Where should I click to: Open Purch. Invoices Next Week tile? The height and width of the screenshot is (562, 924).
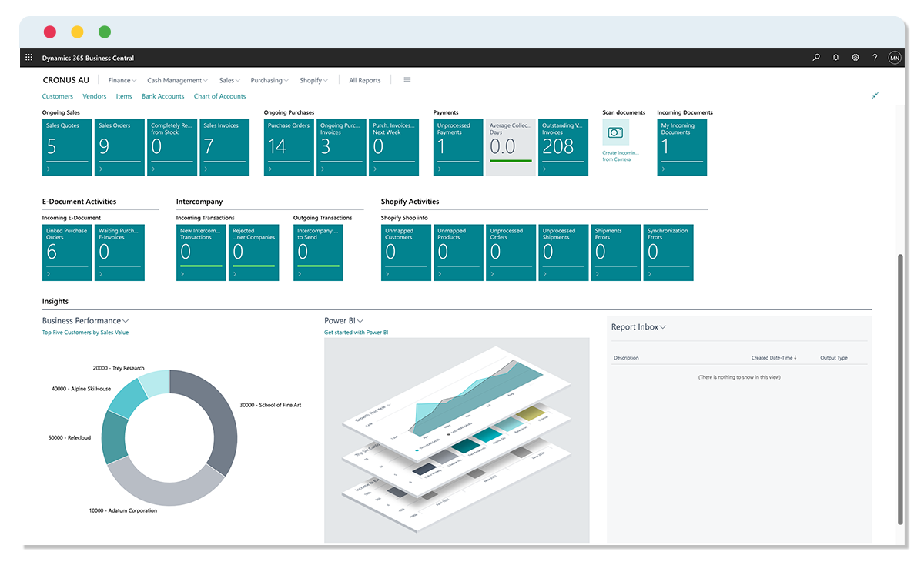[x=393, y=147]
